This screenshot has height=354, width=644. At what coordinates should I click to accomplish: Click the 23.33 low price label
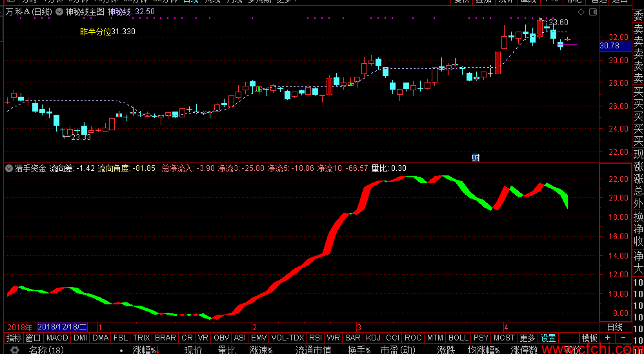81,137
